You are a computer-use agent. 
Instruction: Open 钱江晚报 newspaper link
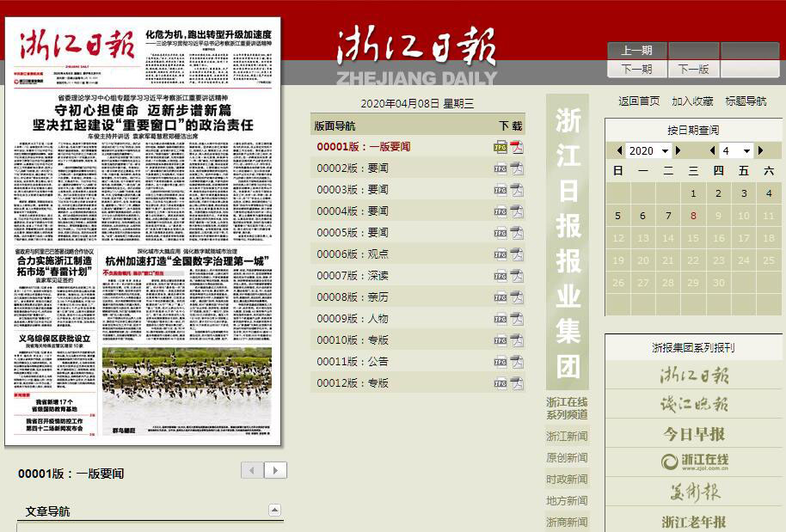(694, 404)
